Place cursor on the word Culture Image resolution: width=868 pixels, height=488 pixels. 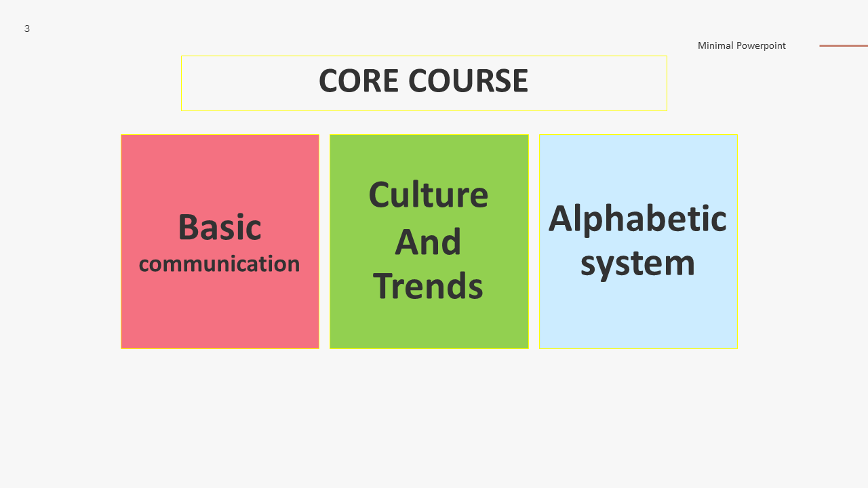click(x=429, y=195)
